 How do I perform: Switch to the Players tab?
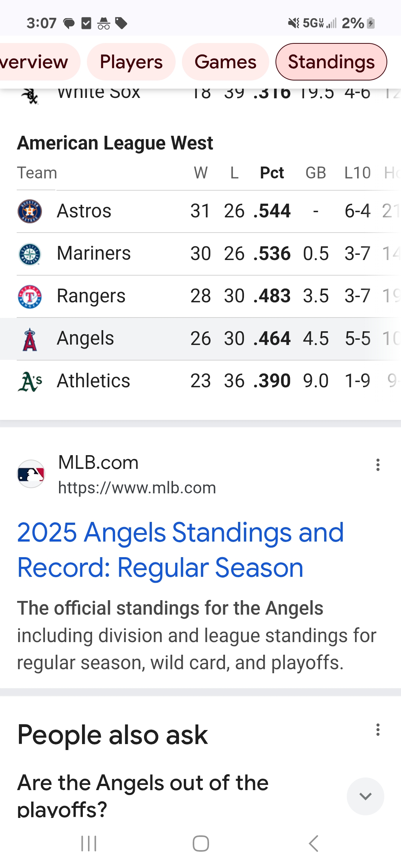click(131, 62)
